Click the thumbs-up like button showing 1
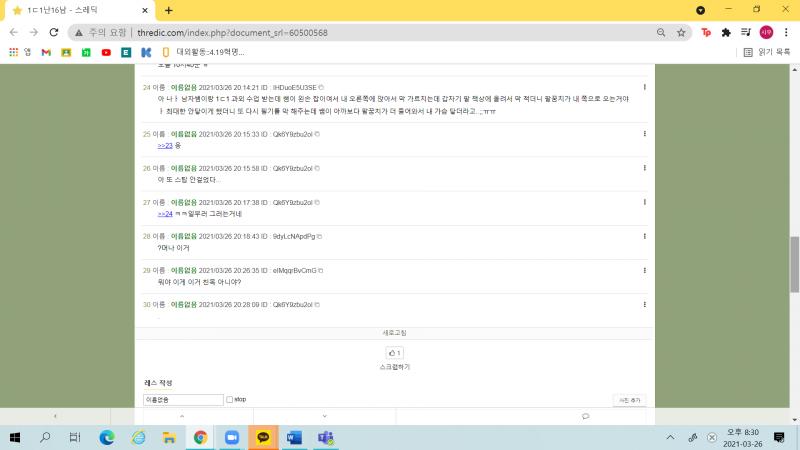This screenshot has height=450, width=800. click(394, 353)
